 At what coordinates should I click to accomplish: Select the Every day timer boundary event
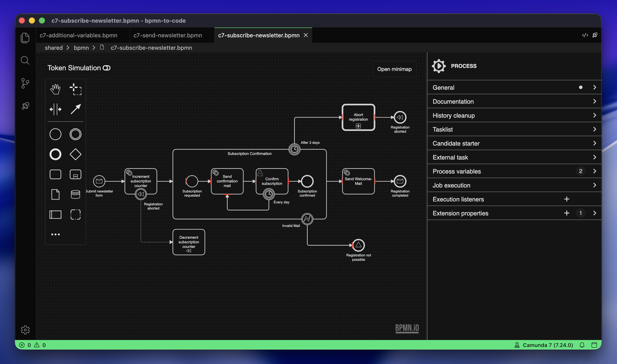(x=269, y=194)
